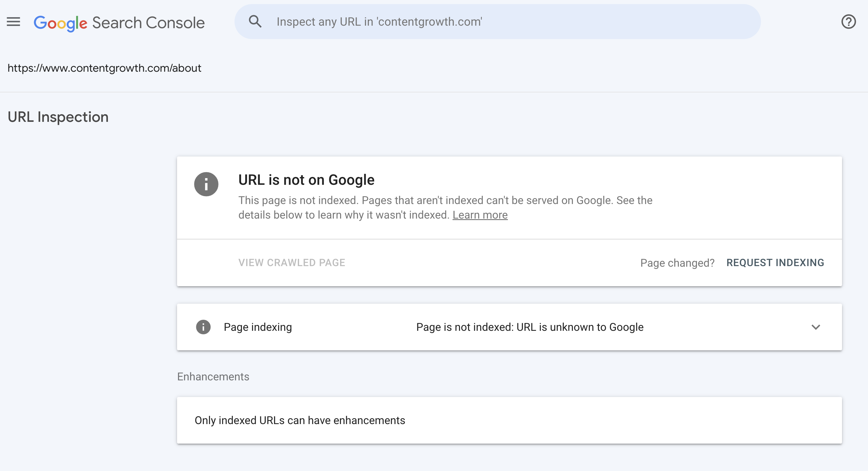This screenshot has height=471, width=868.
Task: Click 'Only indexed URLs can have enhancements'
Action: 300,420
